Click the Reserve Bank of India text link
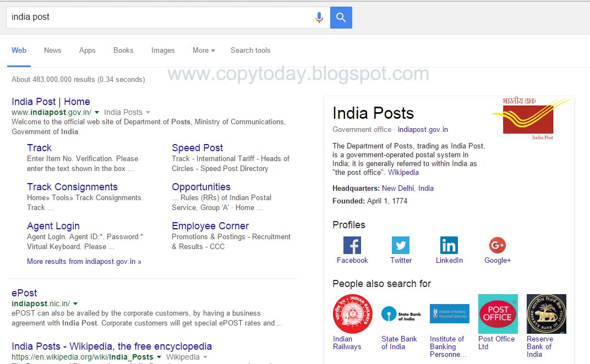The height and width of the screenshot is (364, 590). click(x=539, y=347)
